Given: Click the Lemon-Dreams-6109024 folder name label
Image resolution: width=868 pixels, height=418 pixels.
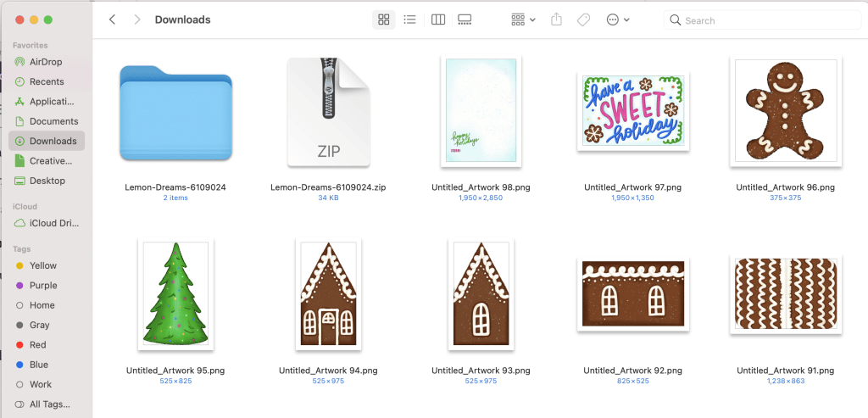Looking at the screenshot, I should coord(175,187).
